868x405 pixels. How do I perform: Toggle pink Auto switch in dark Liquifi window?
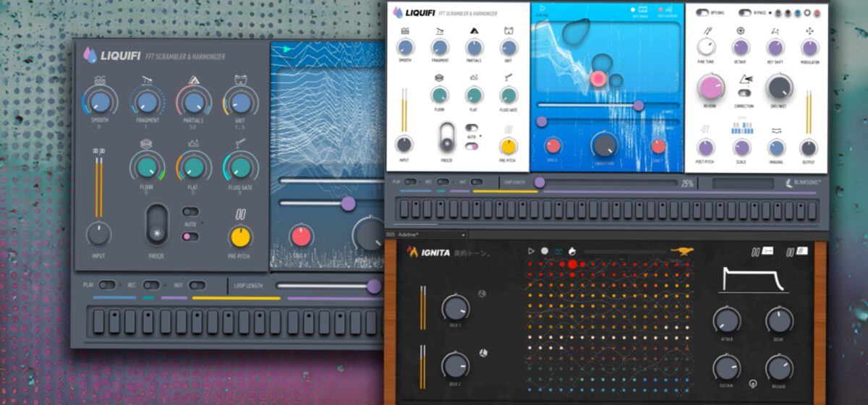(x=190, y=236)
